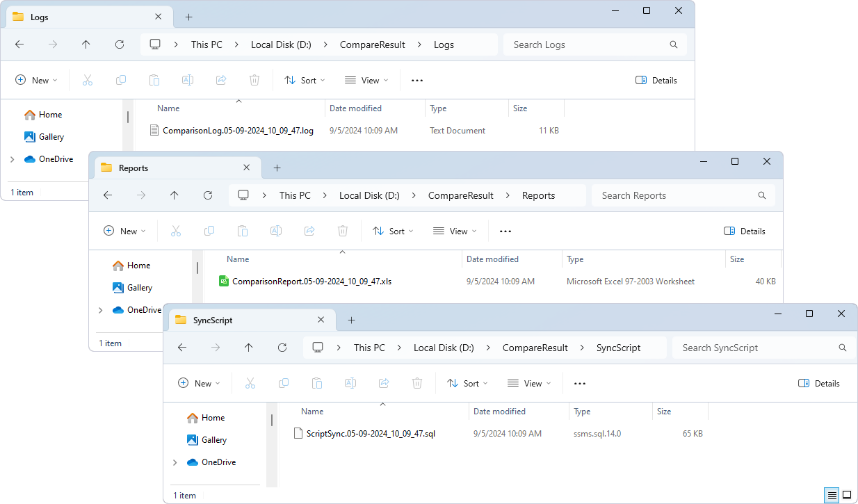Expand OneDrive in Logs navigation pane
The width and height of the screenshot is (858, 504).
pos(12,159)
